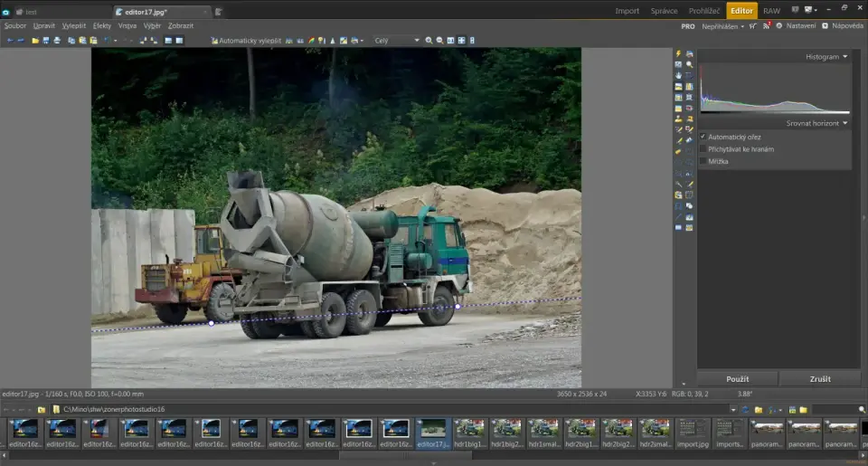Select the import.jpg thumbnail in filmstrip
This screenshot has height=466, width=868.
693,429
